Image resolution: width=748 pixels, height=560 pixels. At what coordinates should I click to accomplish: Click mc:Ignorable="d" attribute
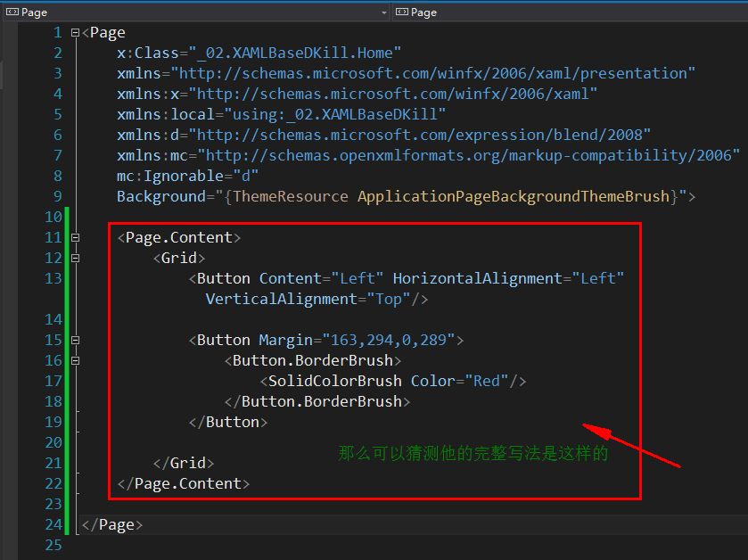point(187,176)
